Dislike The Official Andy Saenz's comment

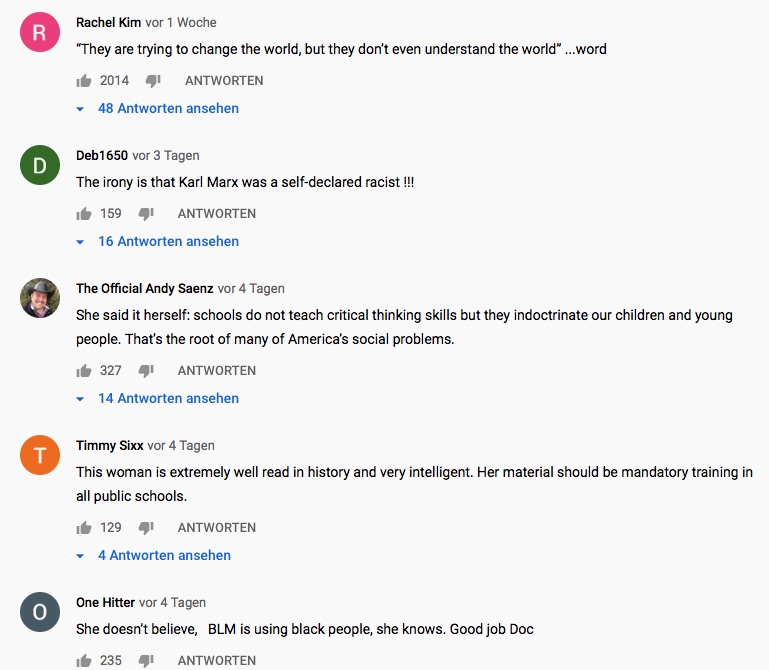146,370
